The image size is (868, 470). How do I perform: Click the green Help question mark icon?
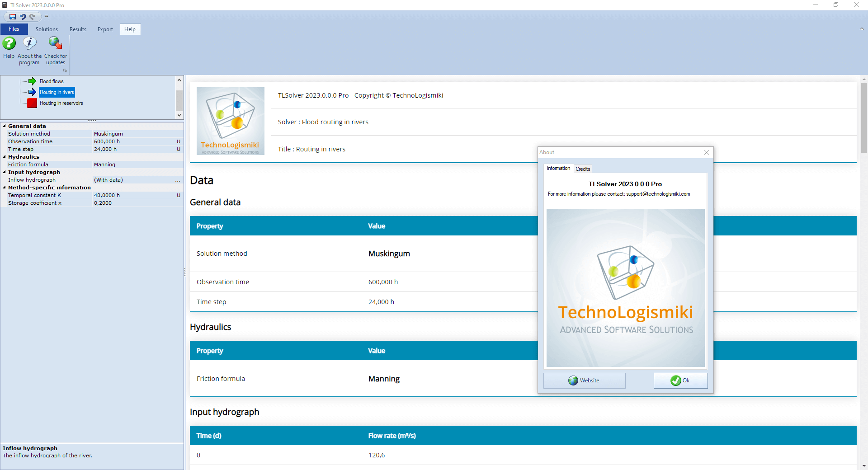tap(9, 44)
